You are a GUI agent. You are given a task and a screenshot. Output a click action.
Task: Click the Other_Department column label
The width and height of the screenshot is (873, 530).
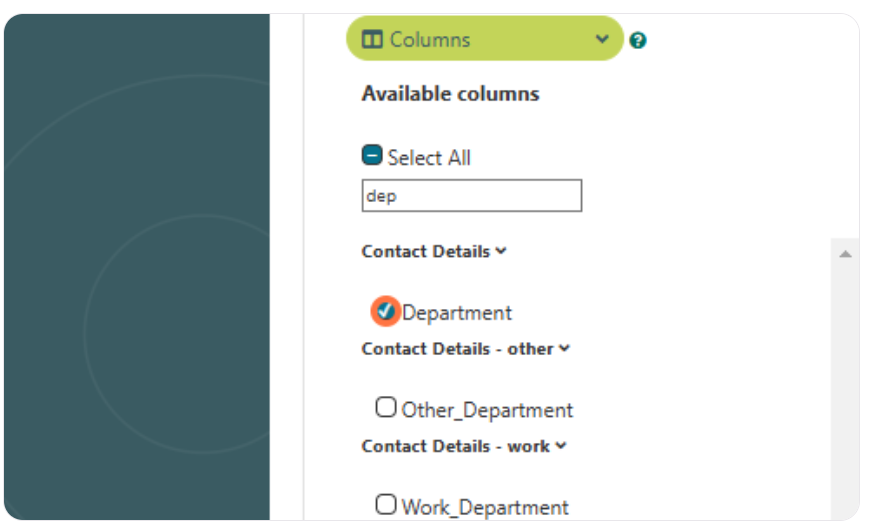pyautogui.click(x=487, y=410)
